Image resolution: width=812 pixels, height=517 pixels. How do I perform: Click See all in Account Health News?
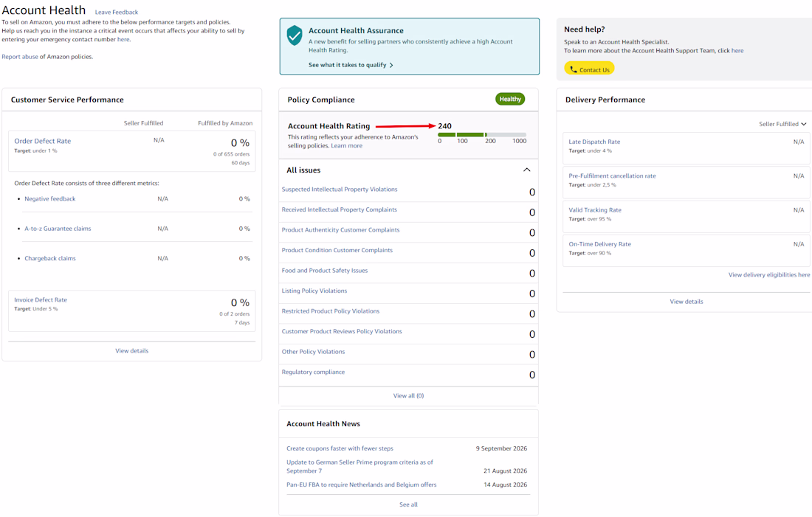click(x=408, y=504)
